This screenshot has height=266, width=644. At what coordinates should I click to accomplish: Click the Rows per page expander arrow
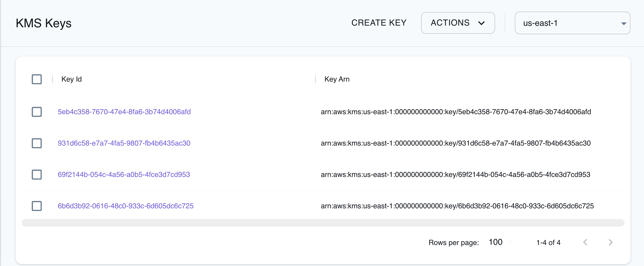tap(510, 242)
